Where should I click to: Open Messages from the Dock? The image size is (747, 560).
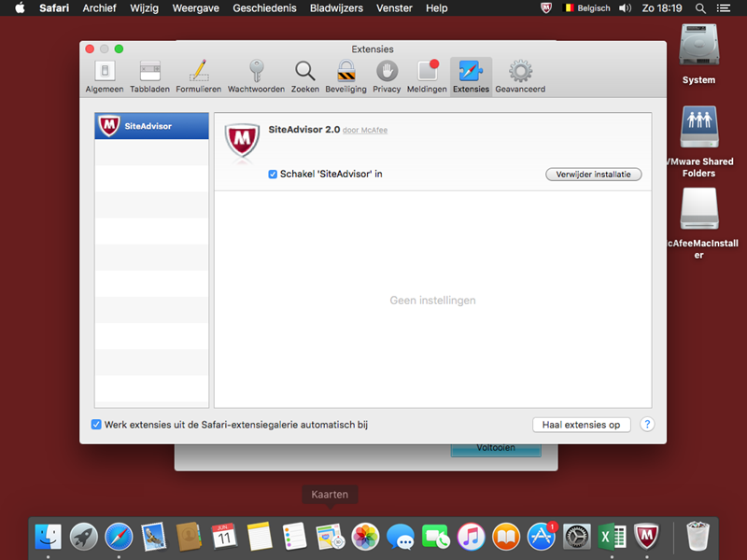point(401,536)
